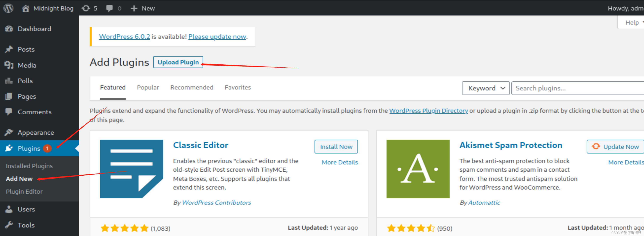The width and height of the screenshot is (644, 236).
Task: Open Appearance in the sidebar
Action: point(35,132)
